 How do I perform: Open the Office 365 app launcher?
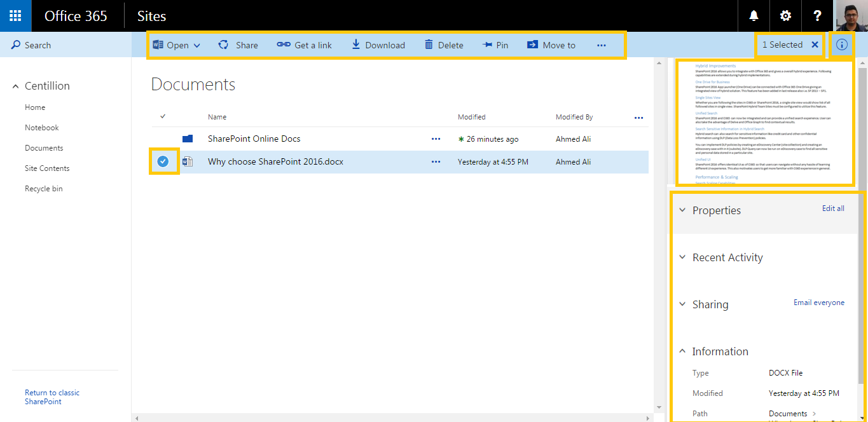pos(15,16)
